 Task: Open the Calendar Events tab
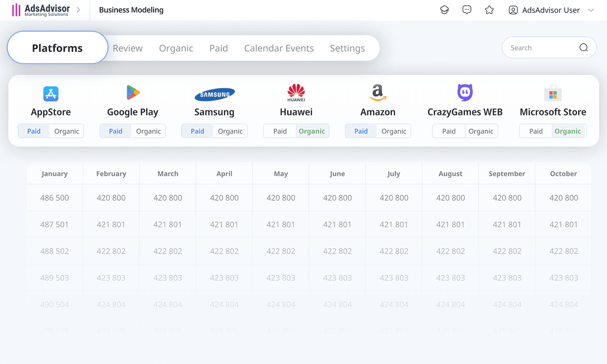point(279,48)
